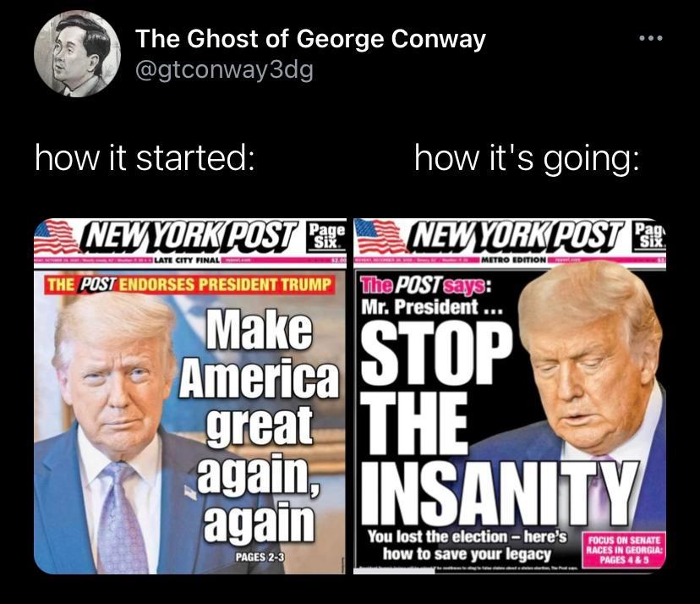Click the Page Six badge on right cover
The image size is (700, 604).
pos(649,237)
